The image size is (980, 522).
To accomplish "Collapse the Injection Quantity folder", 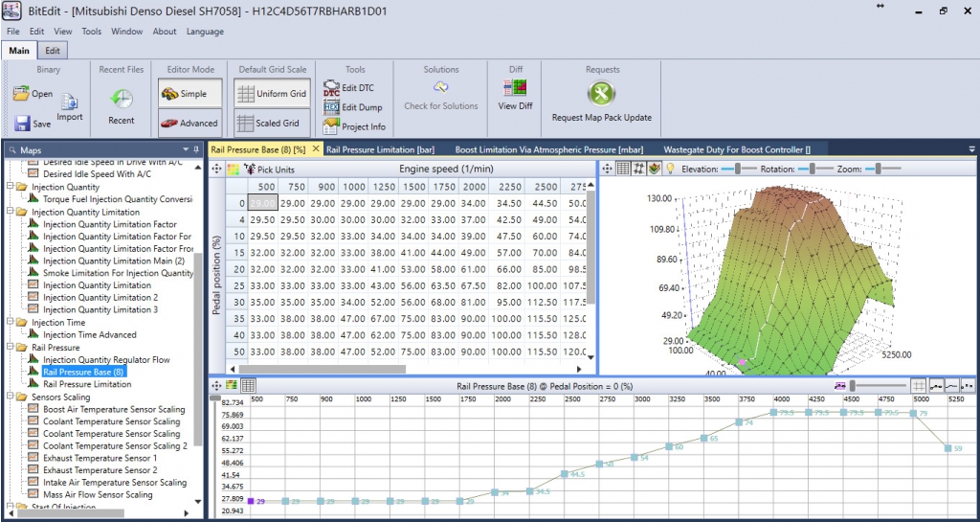I will 10,187.
